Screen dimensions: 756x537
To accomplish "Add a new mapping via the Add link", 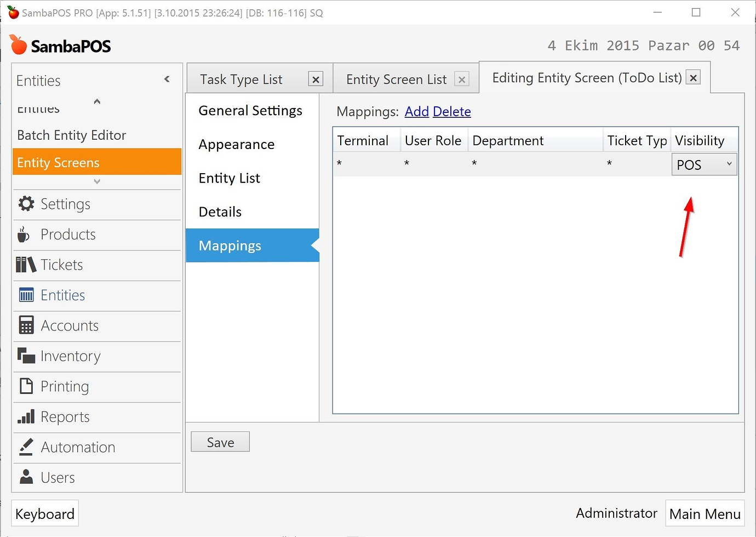I will [417, 111].
